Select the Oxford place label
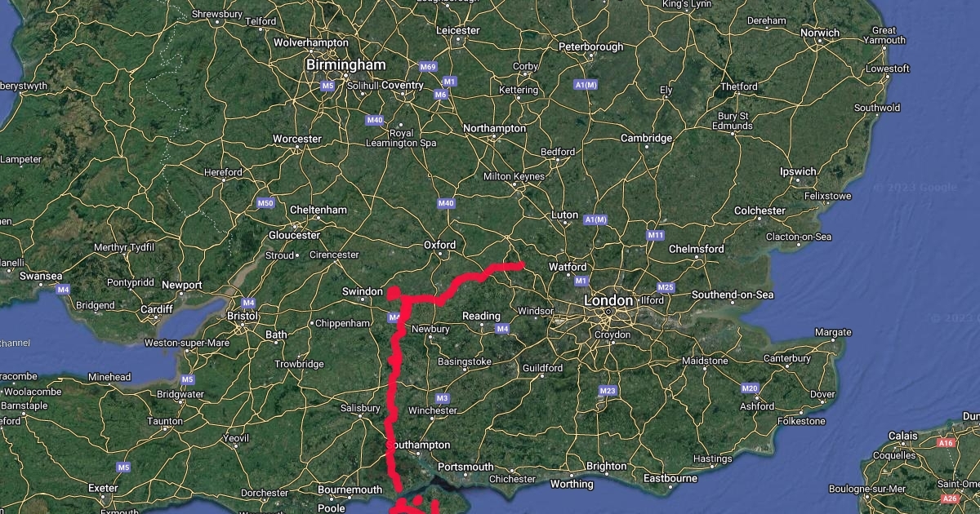Image resolution: width=980 pixels, height=514 pixels. 439,245
